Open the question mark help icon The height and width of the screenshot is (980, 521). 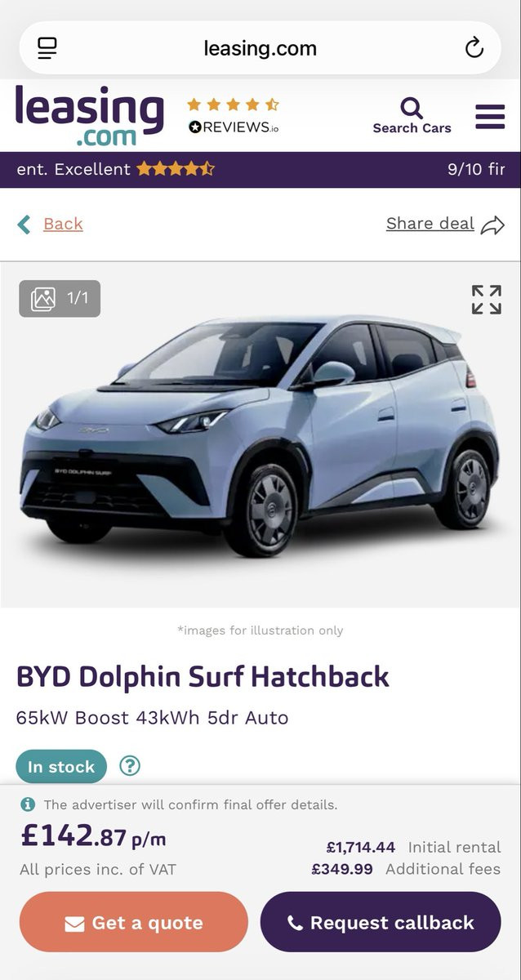point(130,766)
